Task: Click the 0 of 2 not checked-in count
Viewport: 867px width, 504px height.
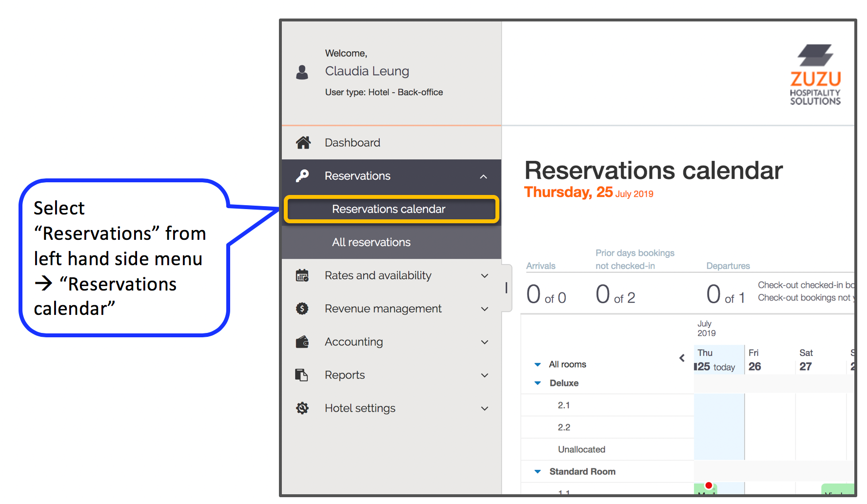Action: (x=615, y=294)
